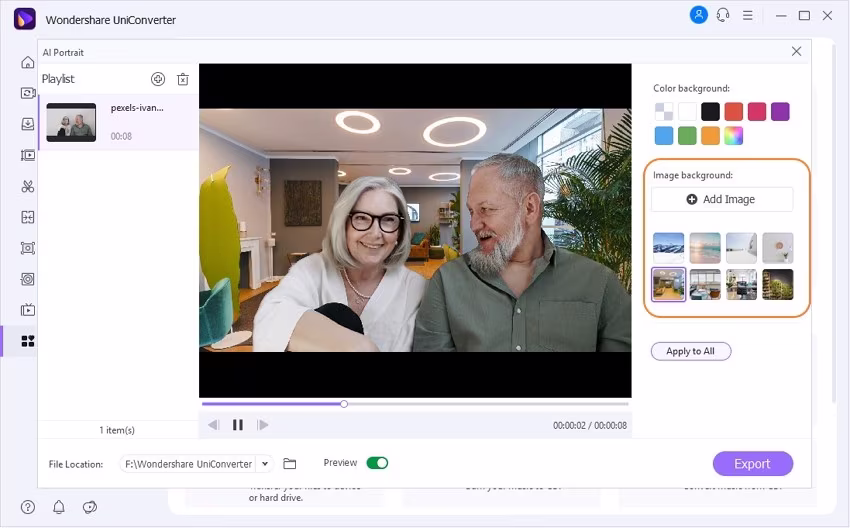
Task: Open the feedback chat icon
Action: point(89,507)
